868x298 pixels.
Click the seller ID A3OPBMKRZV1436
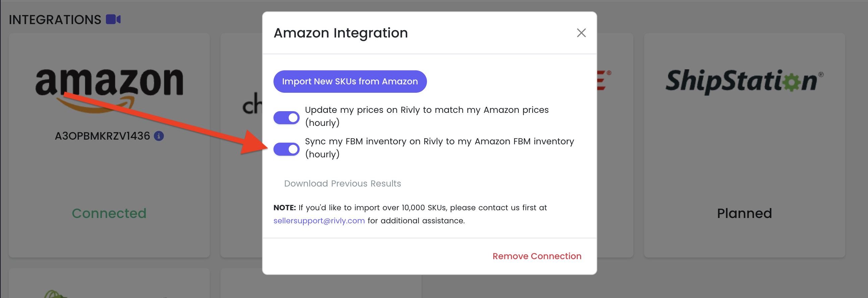tap(102, 136)
